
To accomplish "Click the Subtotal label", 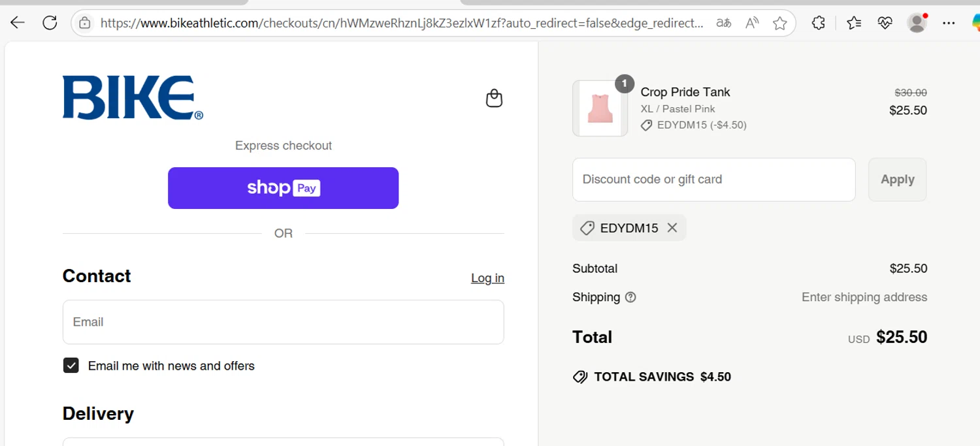I will pos(595,268).
